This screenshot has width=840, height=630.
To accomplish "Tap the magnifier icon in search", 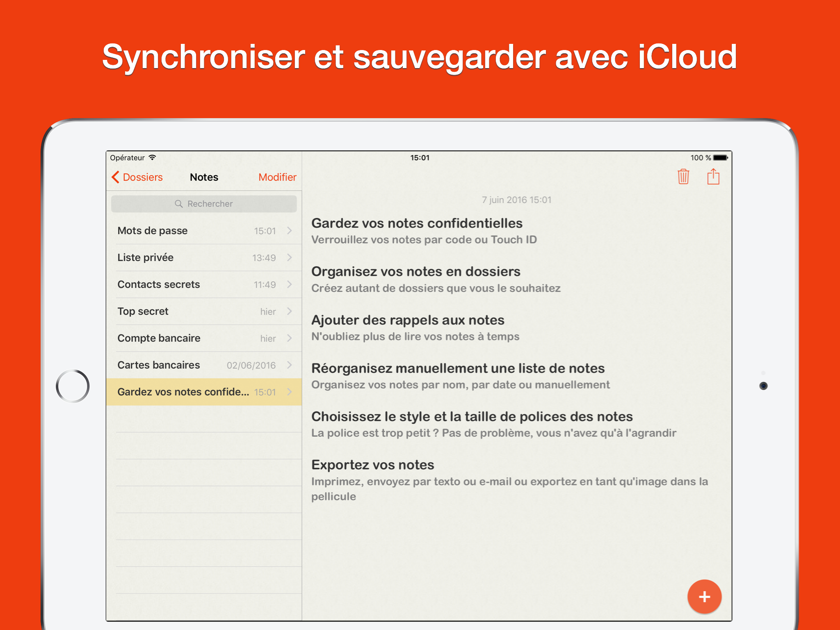I will coord(178,204).
